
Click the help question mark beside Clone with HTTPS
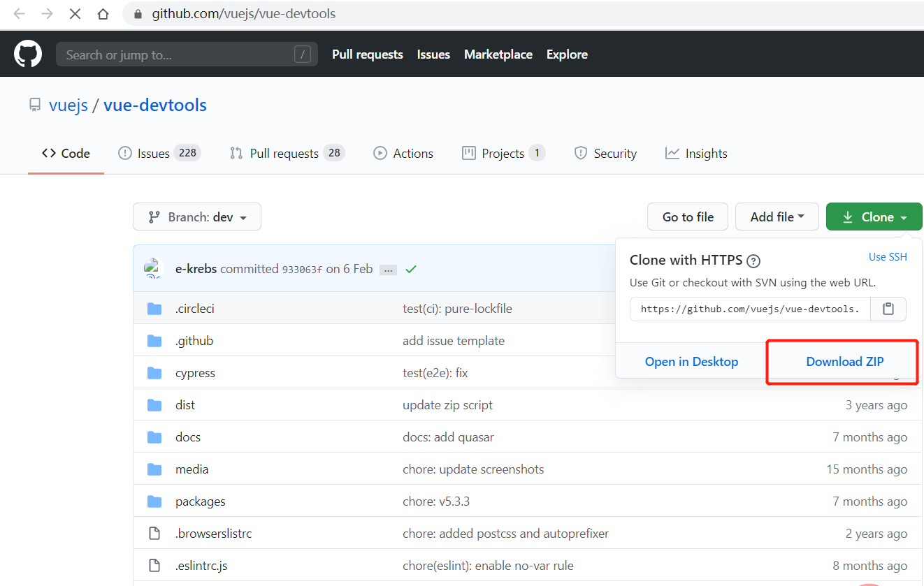[753, 261]
